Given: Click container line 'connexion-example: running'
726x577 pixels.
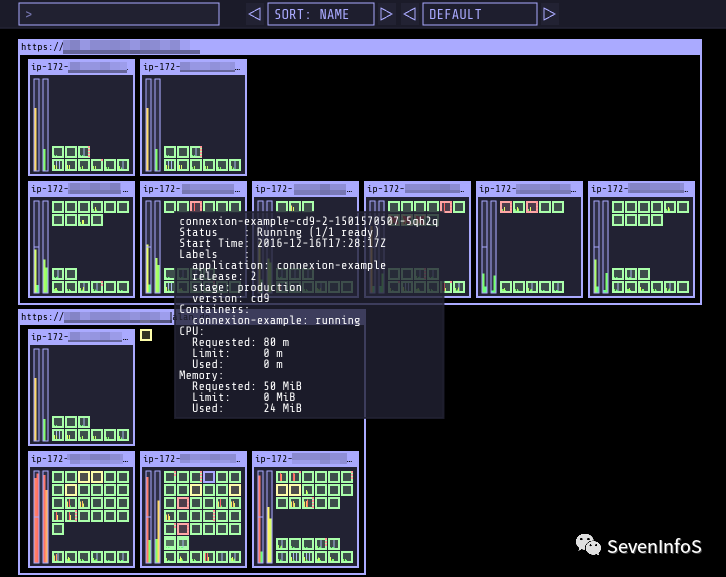Looking at the screenshot, I should point(276,320).
